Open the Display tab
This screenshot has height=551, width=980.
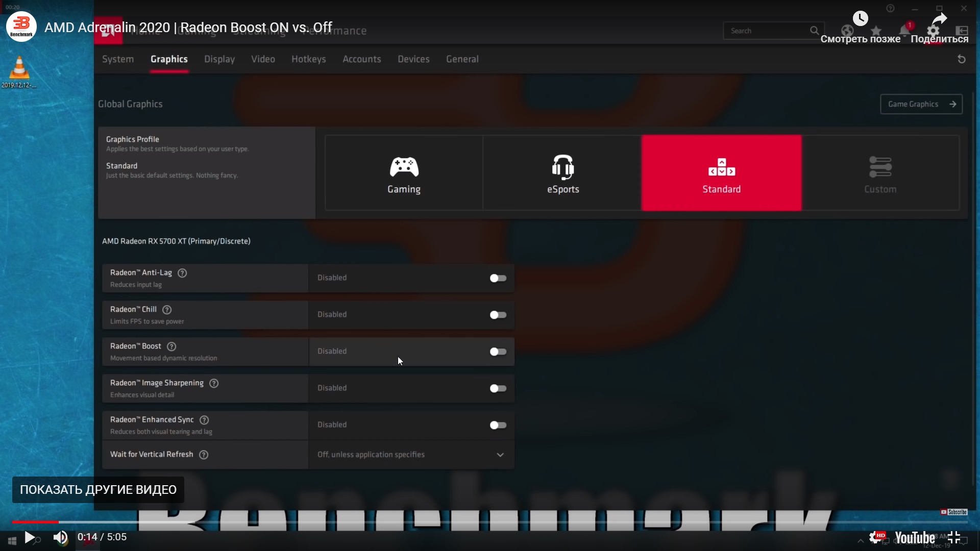click(x=219, y=59)
